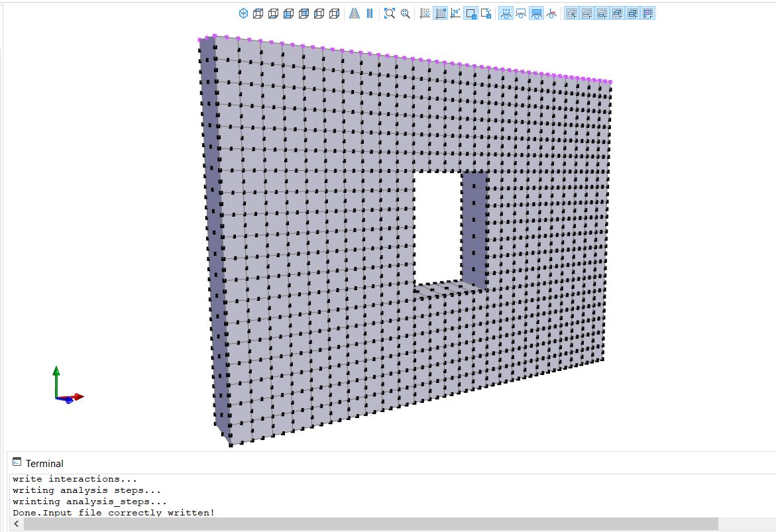Click 'Done.Input file correctly written!' message

coord(114,513)
